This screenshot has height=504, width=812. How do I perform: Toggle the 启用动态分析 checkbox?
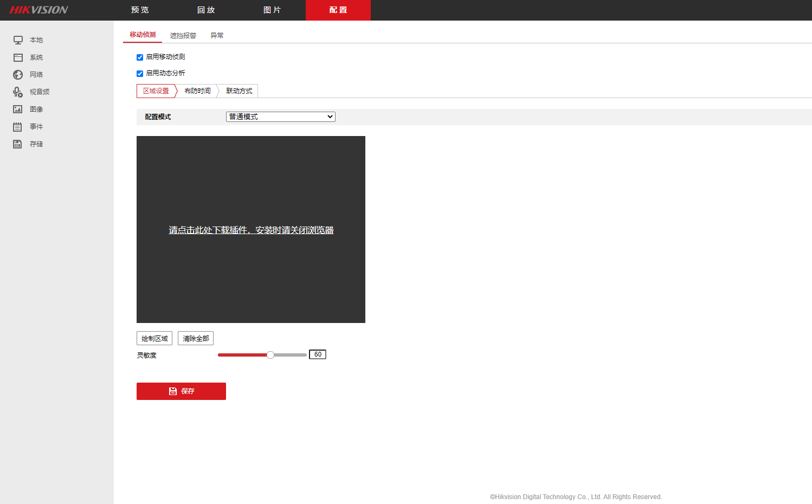(x=140, y=74)
